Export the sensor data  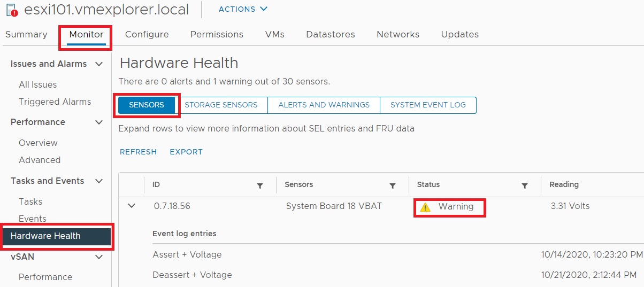[x=186, y=152]
